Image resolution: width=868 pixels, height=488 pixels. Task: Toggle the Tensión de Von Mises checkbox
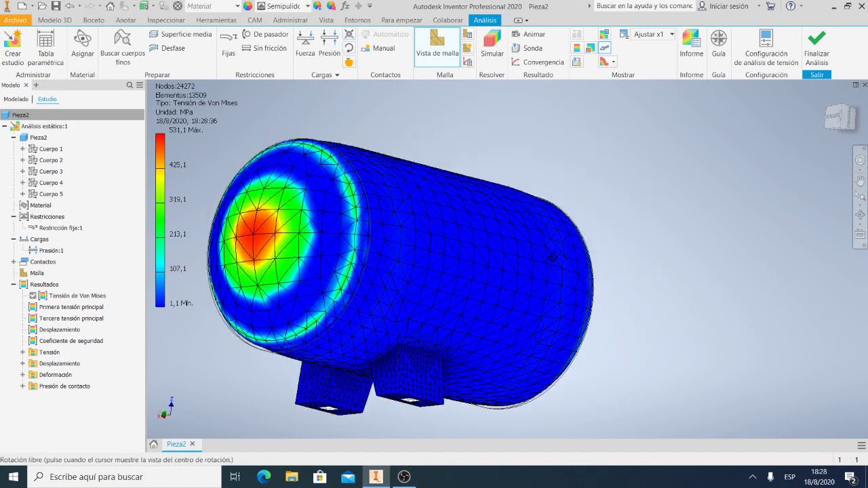33,296
